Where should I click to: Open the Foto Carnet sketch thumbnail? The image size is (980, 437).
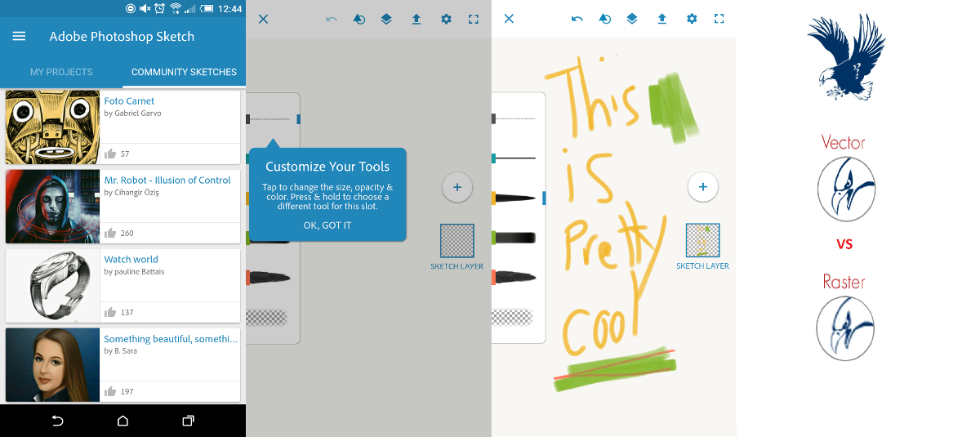tap(53, 127)
